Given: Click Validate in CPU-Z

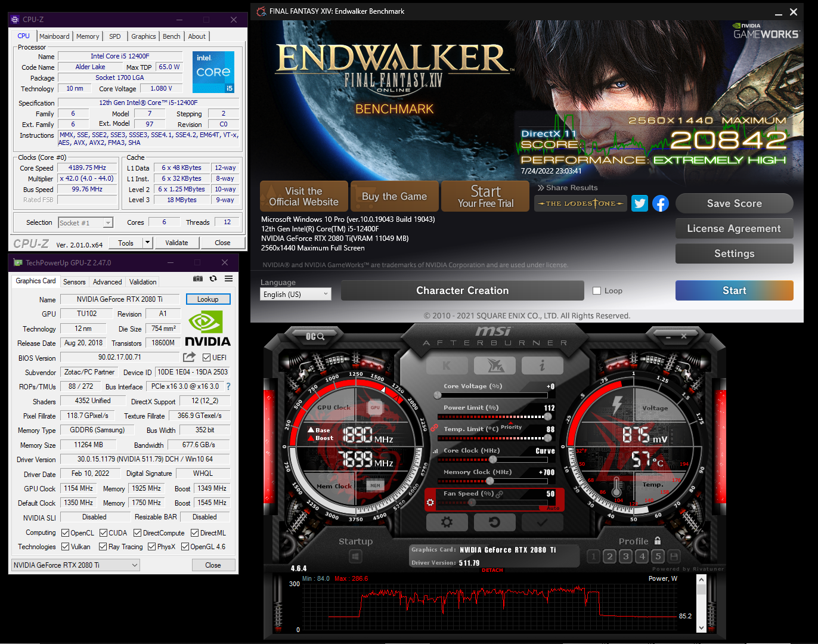Looking at the screenshot, I should pyautogui.click(x=176, y=243).
